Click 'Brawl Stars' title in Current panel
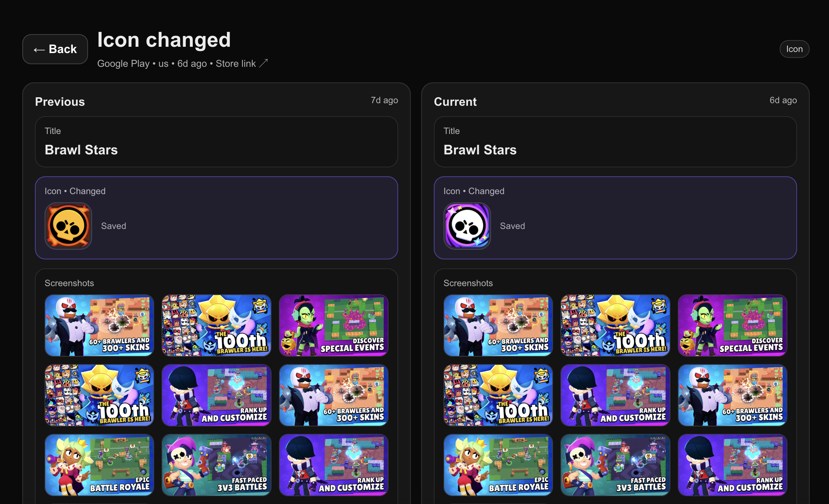The height and width of the screenshot is (504, 829). click(x=480, y=150)
